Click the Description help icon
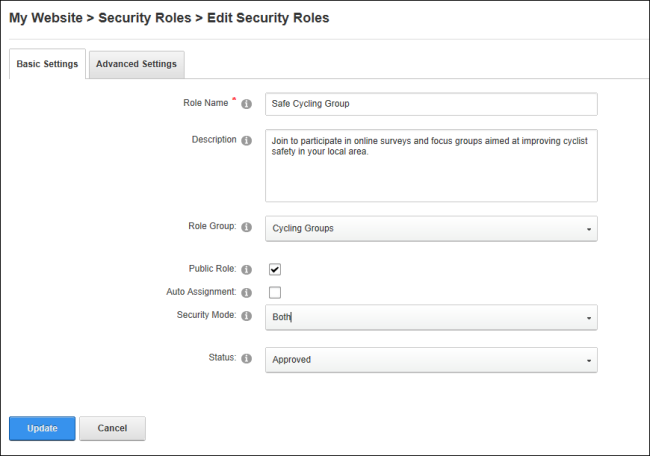 pyautogui.click(x=247, y=141)
